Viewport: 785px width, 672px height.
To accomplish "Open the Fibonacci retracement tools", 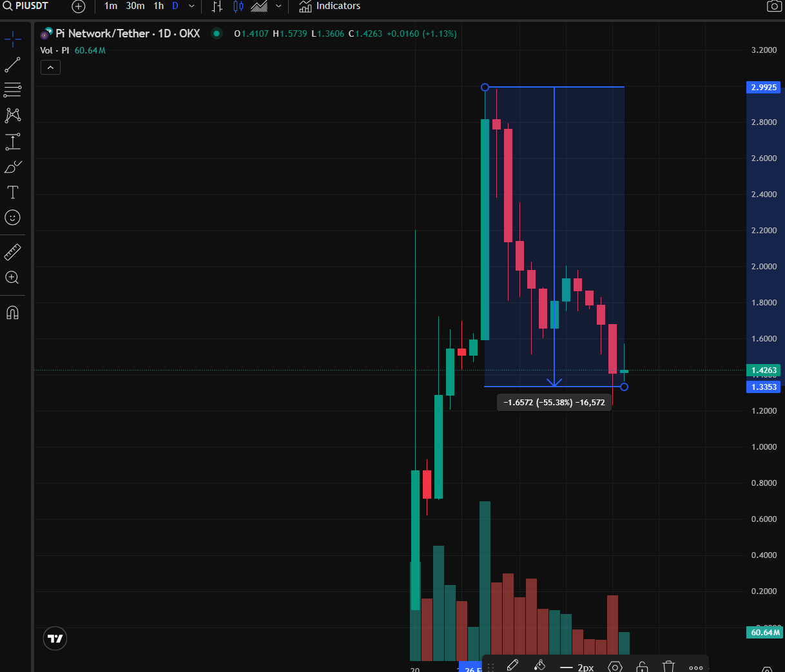I will tap(13, 90).
